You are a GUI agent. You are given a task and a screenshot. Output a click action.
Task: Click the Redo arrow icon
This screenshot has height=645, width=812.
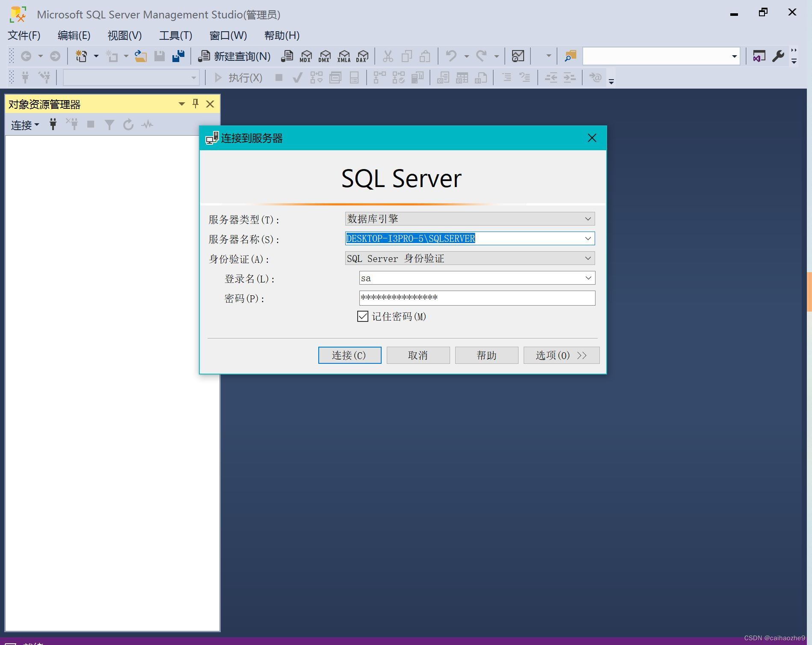(481, 56)
